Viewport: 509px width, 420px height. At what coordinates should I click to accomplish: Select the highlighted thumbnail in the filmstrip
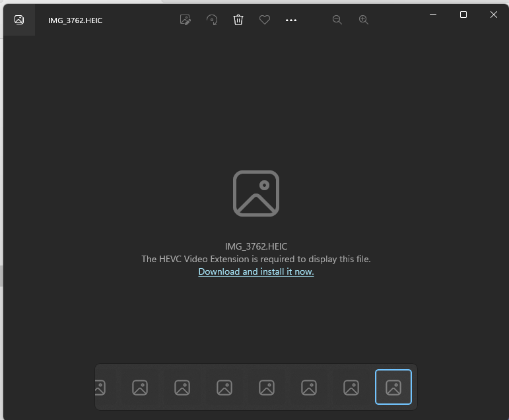tap(393, 387)
